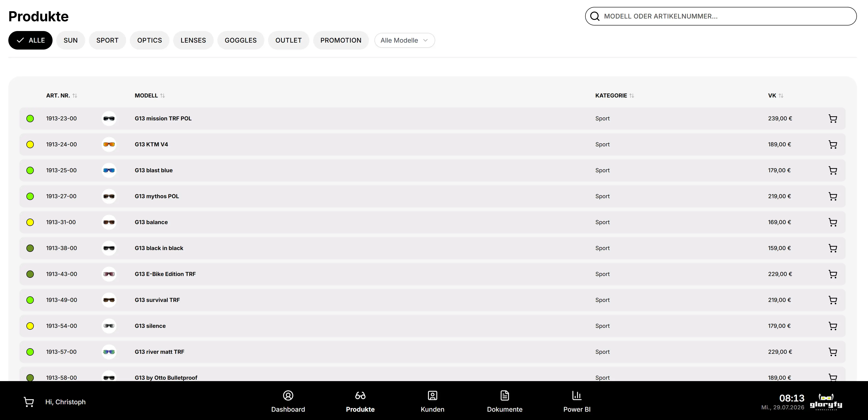Open the Alle Modelle dropdown
Viewport: 868px width, 420px height.
(x=404, y=41)
